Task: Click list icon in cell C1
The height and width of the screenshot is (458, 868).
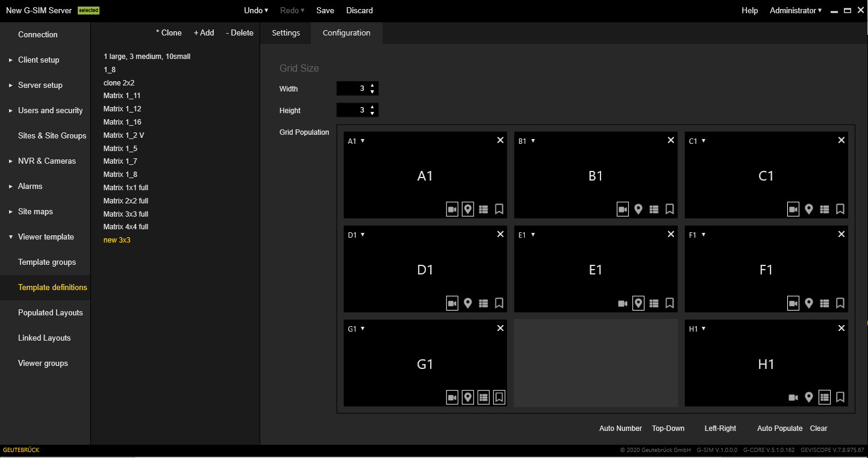Action: point(825,209)
